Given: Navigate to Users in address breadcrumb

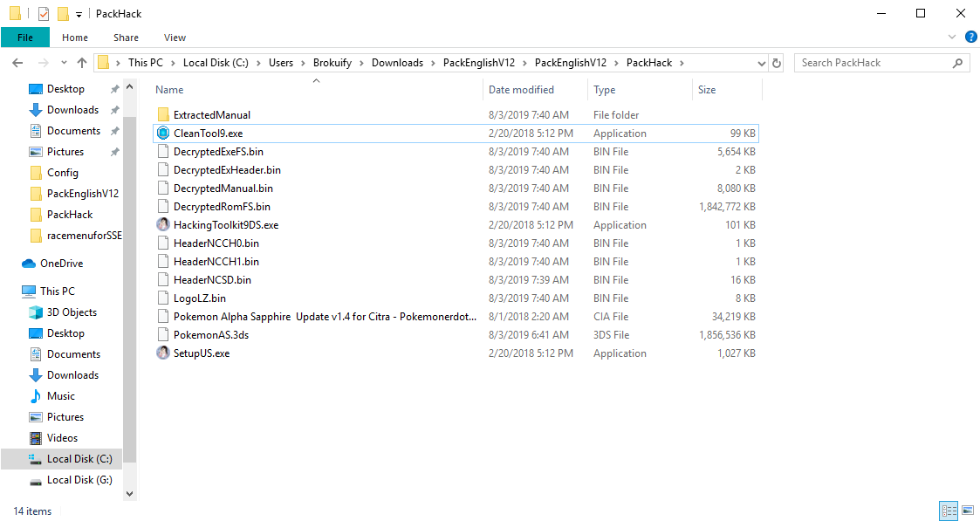Looking at the screenshot, I should coord(281,63).
